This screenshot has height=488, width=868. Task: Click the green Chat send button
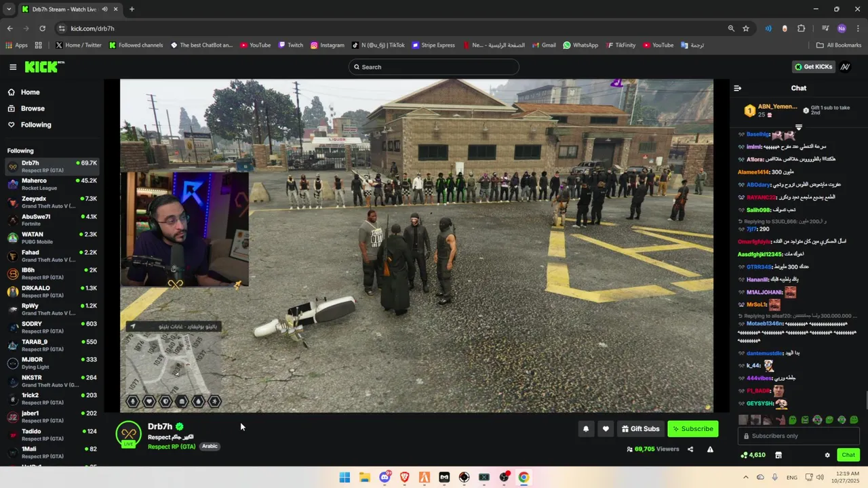tap(848, 455)
